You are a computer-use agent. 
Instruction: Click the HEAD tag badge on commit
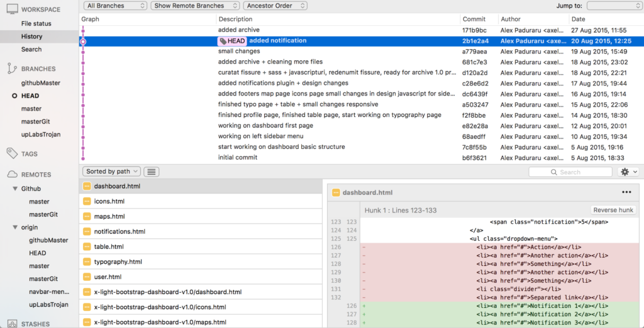pyautogui.click(x=232, y=41)
